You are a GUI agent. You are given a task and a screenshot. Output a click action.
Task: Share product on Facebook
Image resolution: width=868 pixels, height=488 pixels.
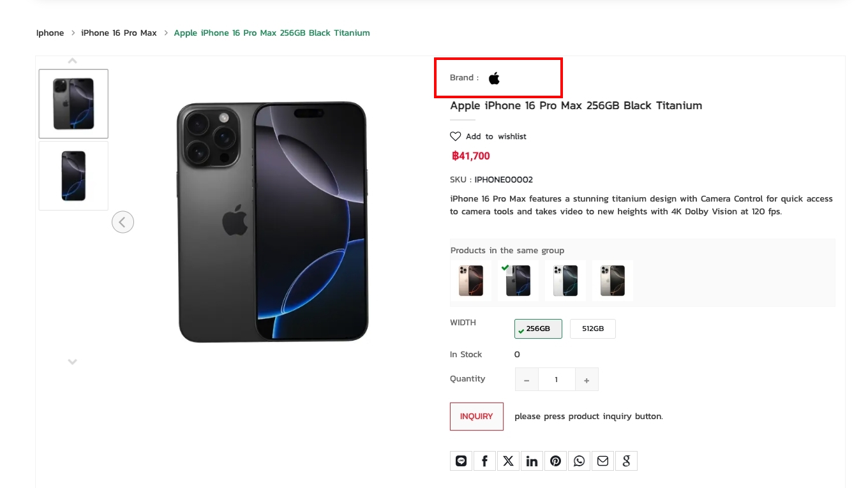(x=484, y=461)
